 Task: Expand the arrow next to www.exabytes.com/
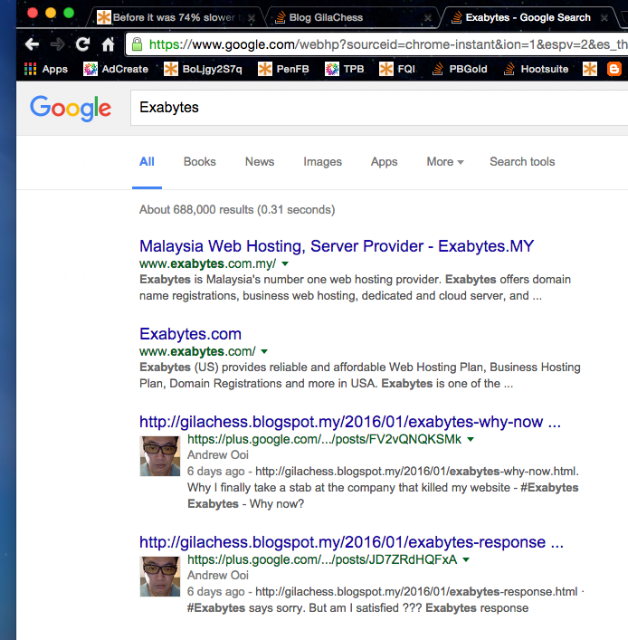[264, 351]
